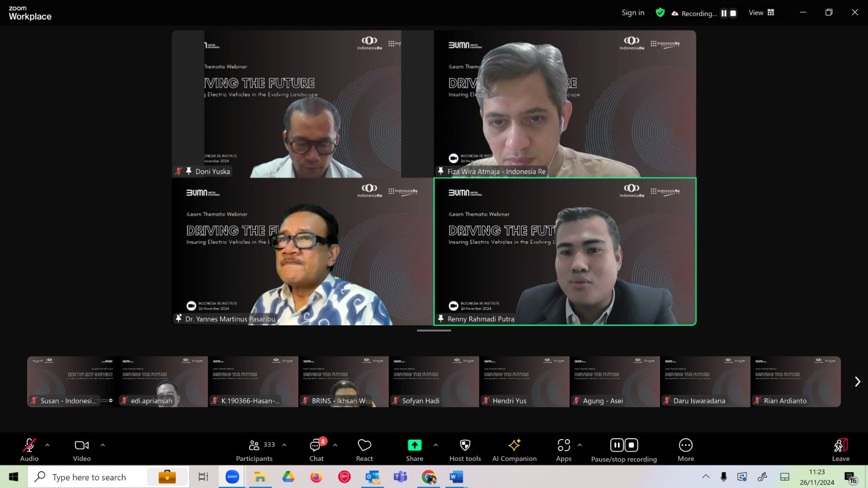Open Zoom app in taskbar

[x=232, y=477]
